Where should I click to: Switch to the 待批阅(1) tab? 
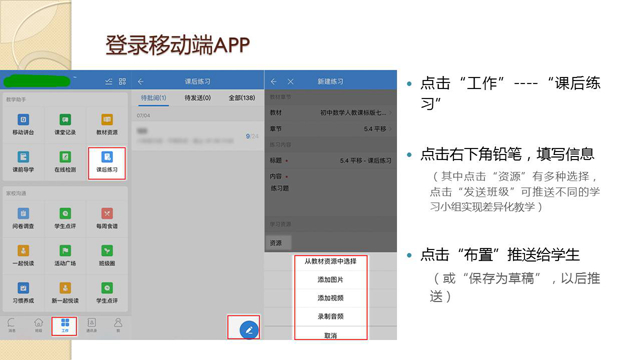pos(153,98)
